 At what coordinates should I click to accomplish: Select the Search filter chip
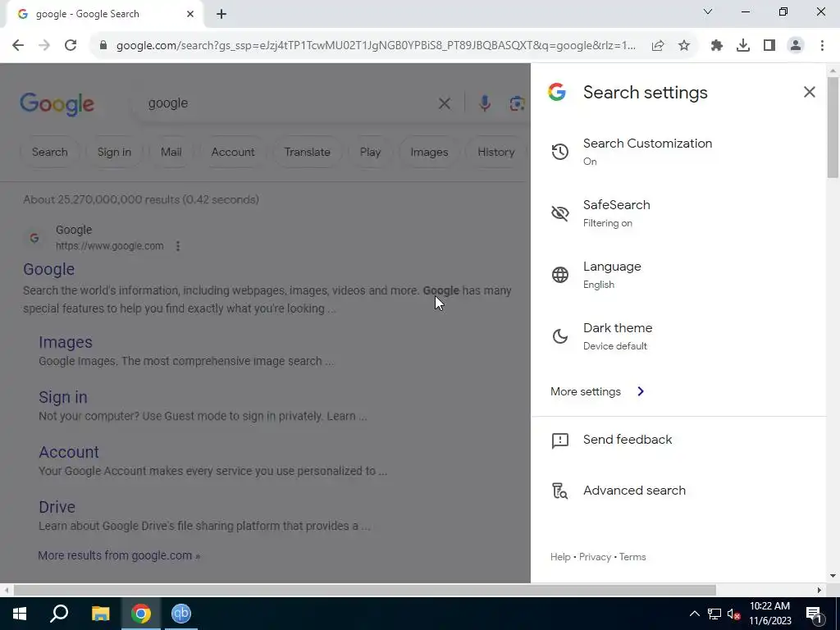[50, 152]
